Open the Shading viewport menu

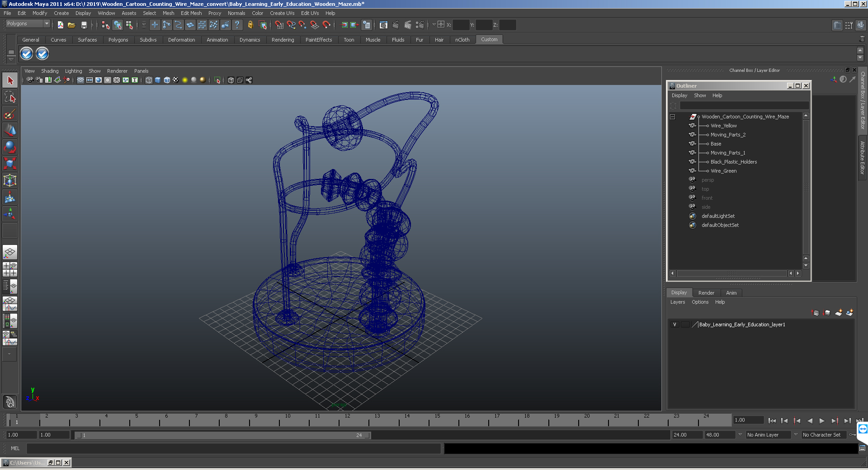point(50,71)
